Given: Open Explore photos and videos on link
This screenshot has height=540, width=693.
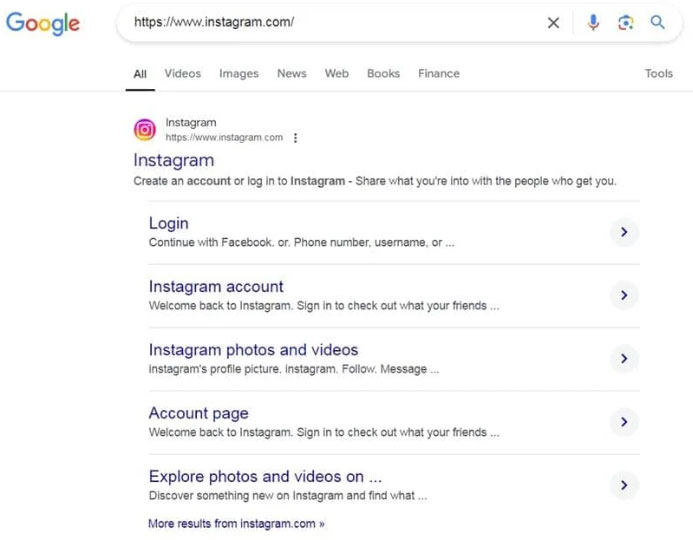Looking at the screenshot, I should [x=265, y=476].
